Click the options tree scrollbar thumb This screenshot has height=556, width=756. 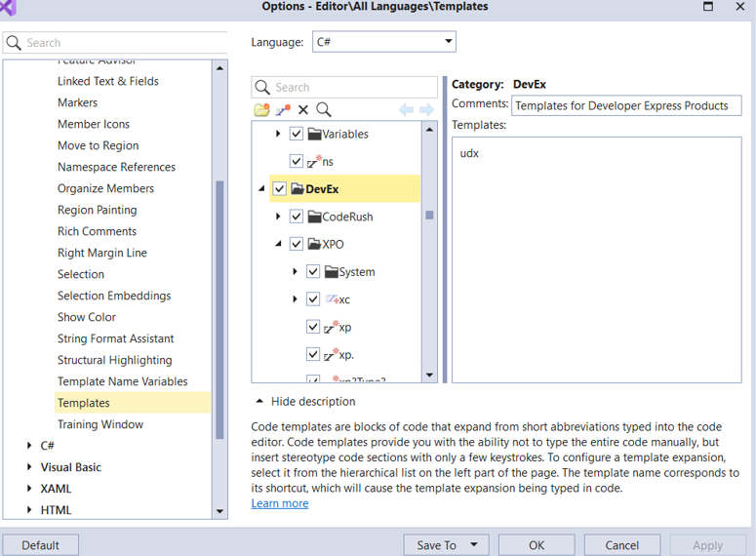point(219,309)
